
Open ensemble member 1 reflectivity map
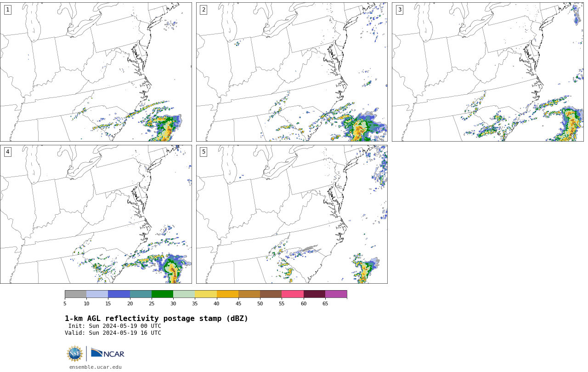pyautogui.click(x=96, y=72)
